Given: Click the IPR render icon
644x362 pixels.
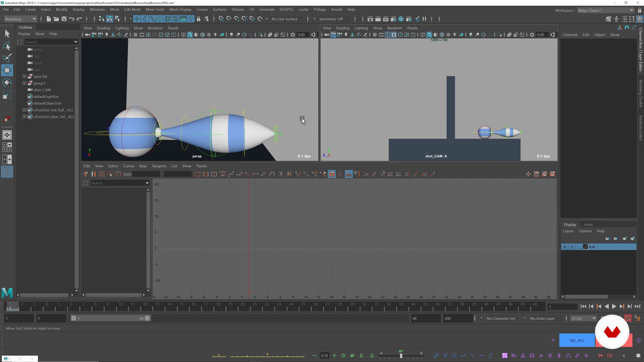Looking at the screenshot, I should coord(386,19).
